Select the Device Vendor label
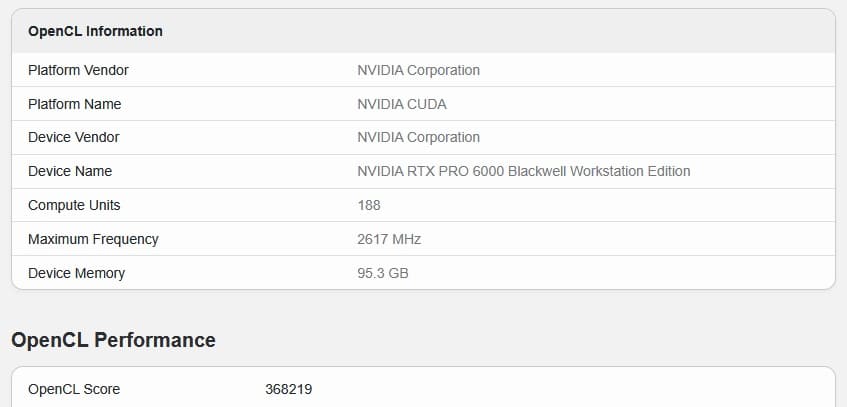847x407 pixels. tap(73, 137)
